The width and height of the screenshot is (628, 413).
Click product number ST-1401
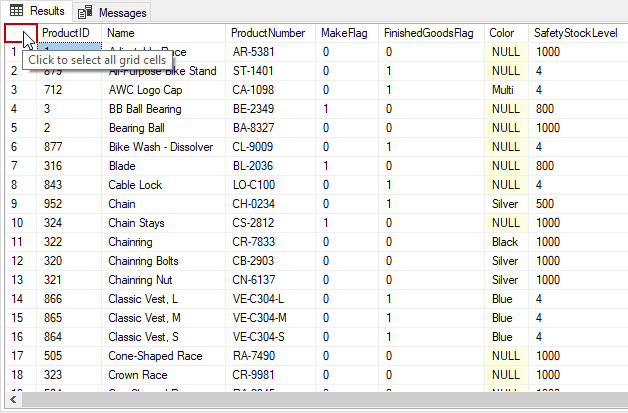271,71
